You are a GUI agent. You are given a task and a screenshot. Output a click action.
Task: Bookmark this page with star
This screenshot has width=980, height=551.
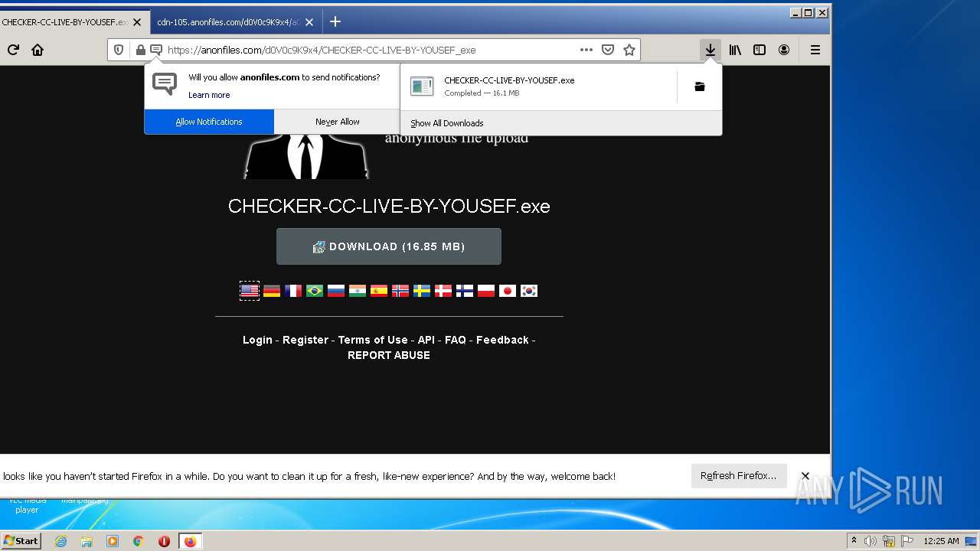click(629, 50)
